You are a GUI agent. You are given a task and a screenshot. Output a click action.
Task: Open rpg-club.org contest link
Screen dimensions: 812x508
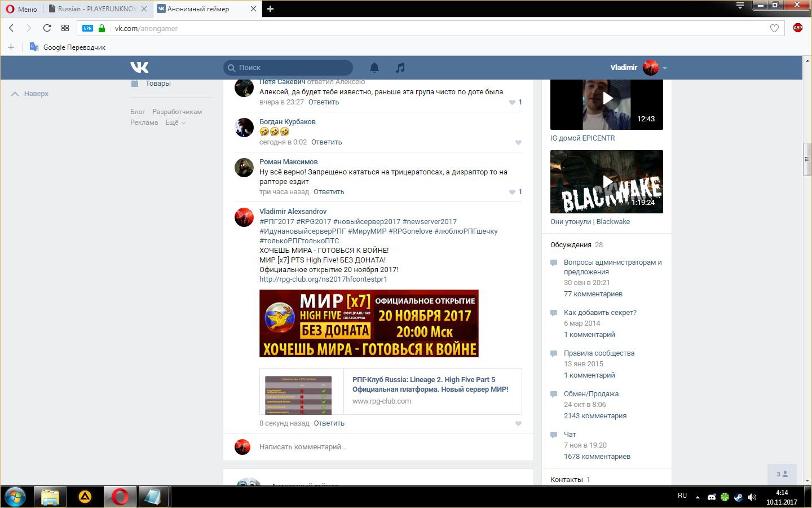coord(323,279)
